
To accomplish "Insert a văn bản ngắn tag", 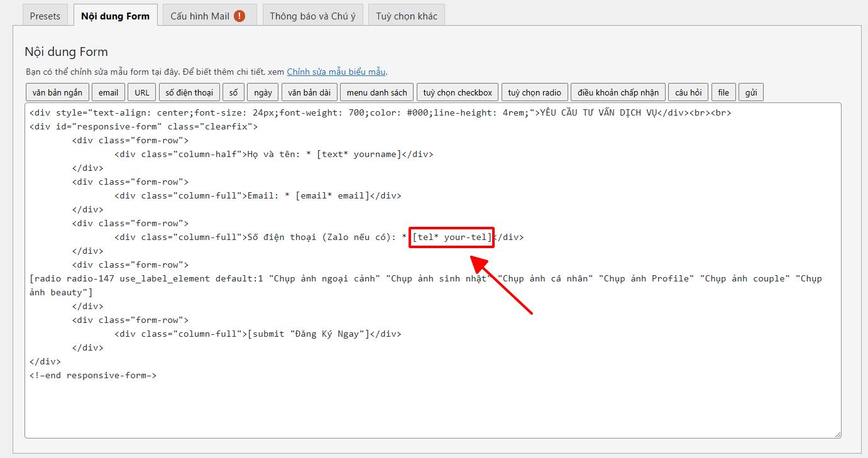I will click(58, 92).
